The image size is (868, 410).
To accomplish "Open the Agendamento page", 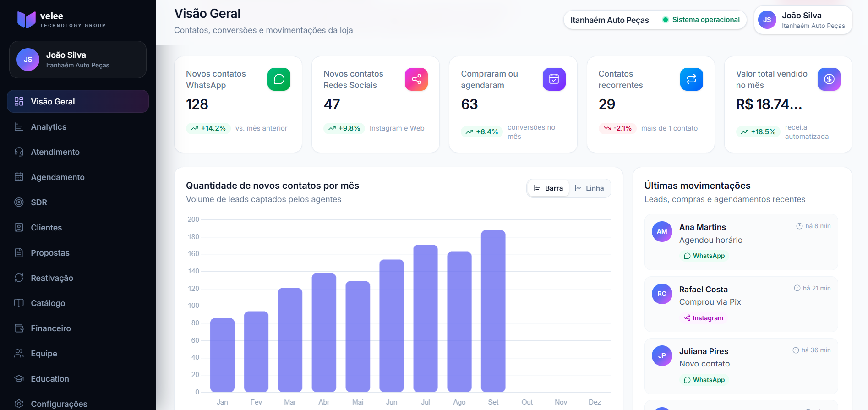I will (78, 177).
